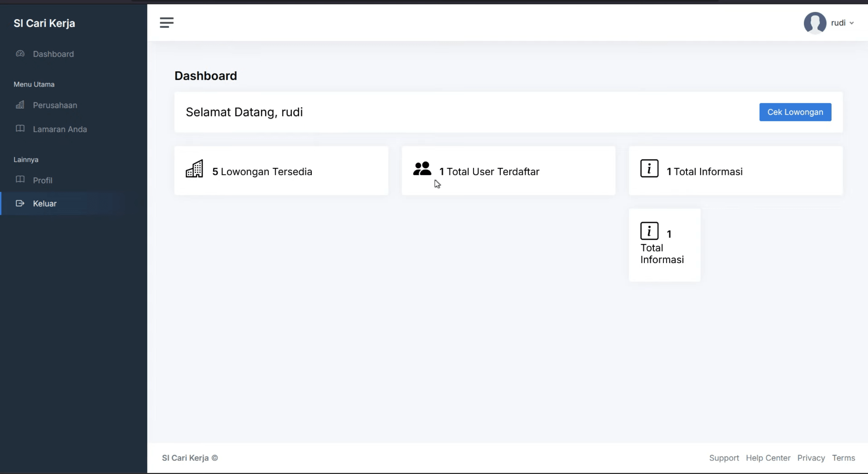Click the Dashboard speedometer icon in sidebar

tap(20, 54)
